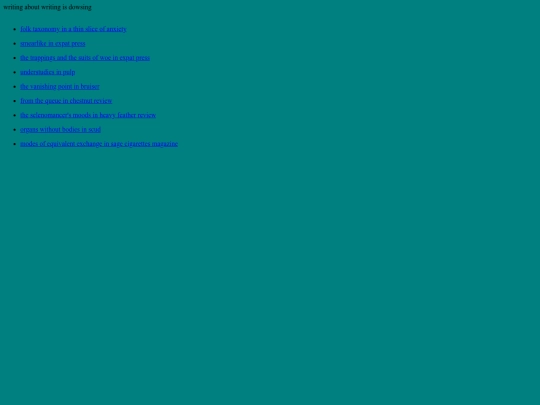Open 'from the queue in chestnut review'
Viewport: 540px width, 405px height.
pos(66,101)
